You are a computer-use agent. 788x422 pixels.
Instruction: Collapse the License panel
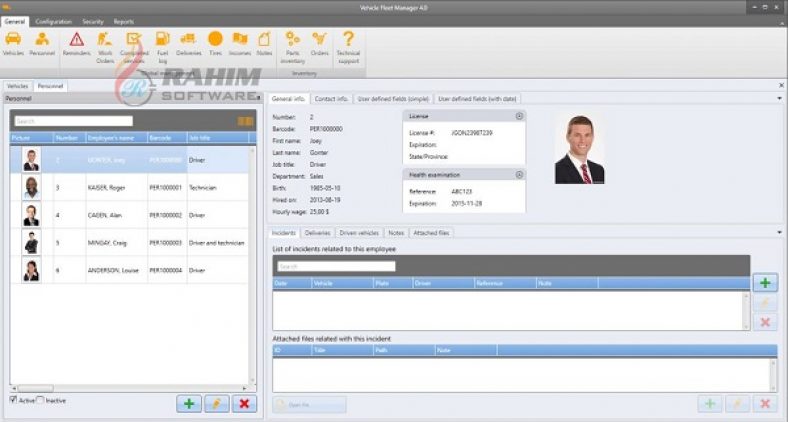tap(519, 116)
